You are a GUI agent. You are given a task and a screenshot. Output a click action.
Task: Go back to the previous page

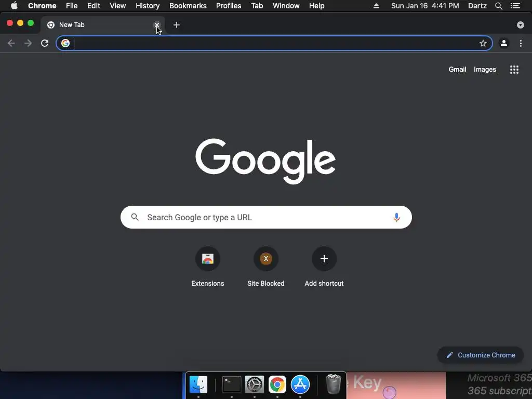coord(11,43)
